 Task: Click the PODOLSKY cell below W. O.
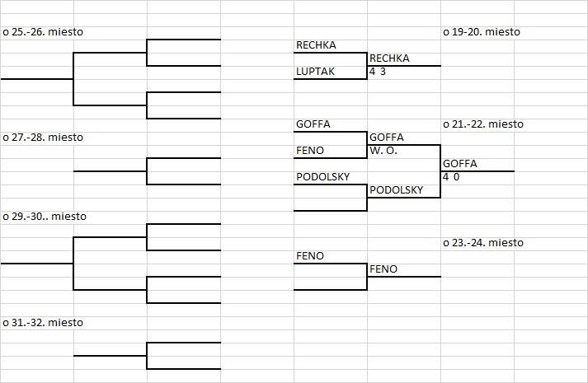point(404,190)
